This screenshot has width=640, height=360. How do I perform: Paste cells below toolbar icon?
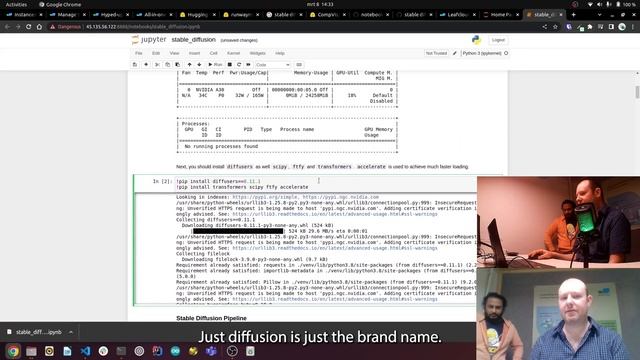point(178,64)
